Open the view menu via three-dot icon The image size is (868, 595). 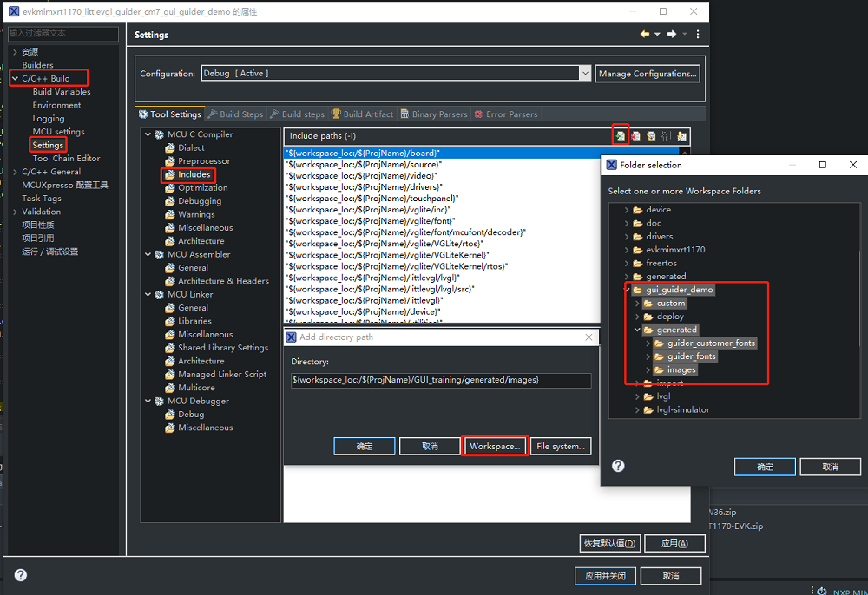(x=698, y=34)
